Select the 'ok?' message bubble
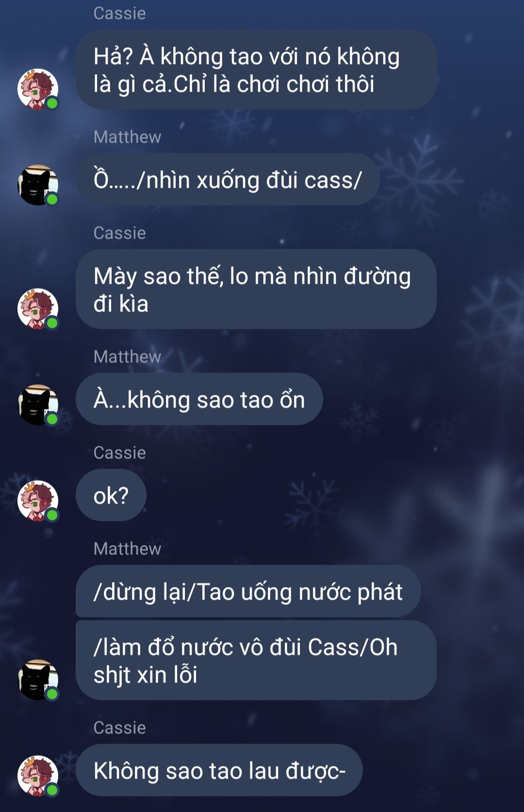 (111, 495)
